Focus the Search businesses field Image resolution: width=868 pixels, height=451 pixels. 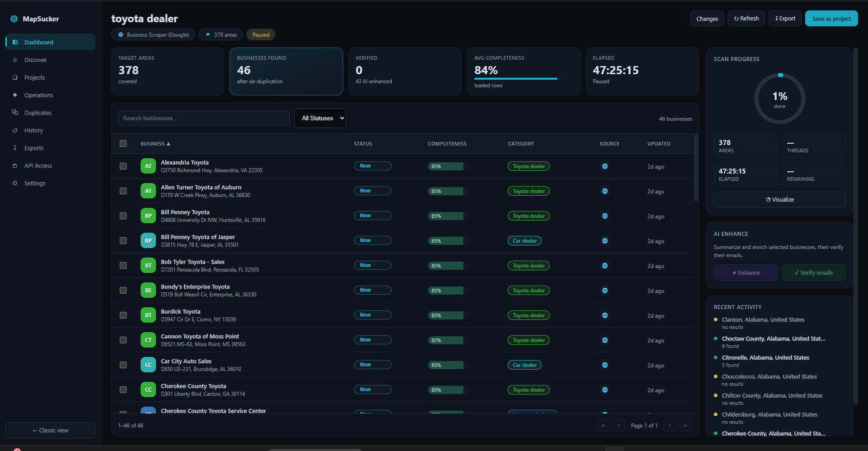[203, 118]
